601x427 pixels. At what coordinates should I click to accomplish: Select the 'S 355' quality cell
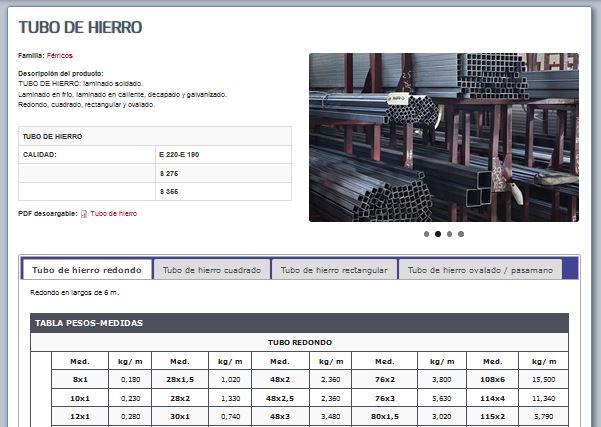click(x=223, y=192)
